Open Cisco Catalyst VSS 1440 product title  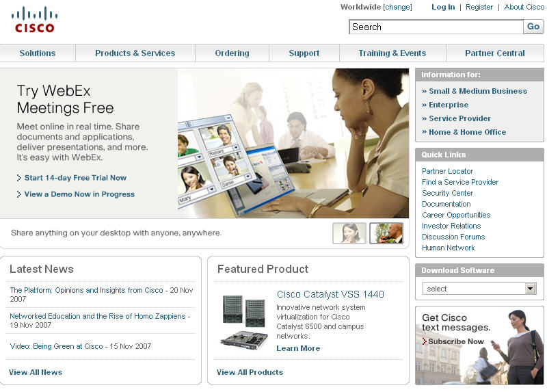tap(330, 294)
